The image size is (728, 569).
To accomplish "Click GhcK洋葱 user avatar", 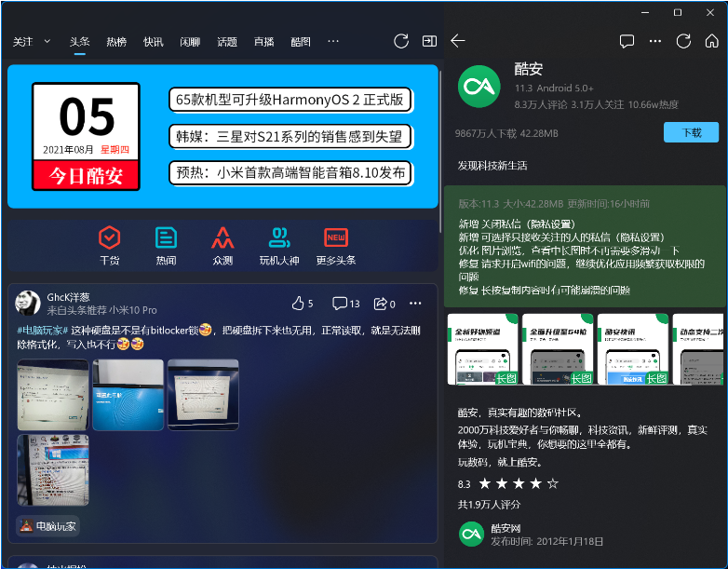I will pyautogui.click(x=28, y=303).
